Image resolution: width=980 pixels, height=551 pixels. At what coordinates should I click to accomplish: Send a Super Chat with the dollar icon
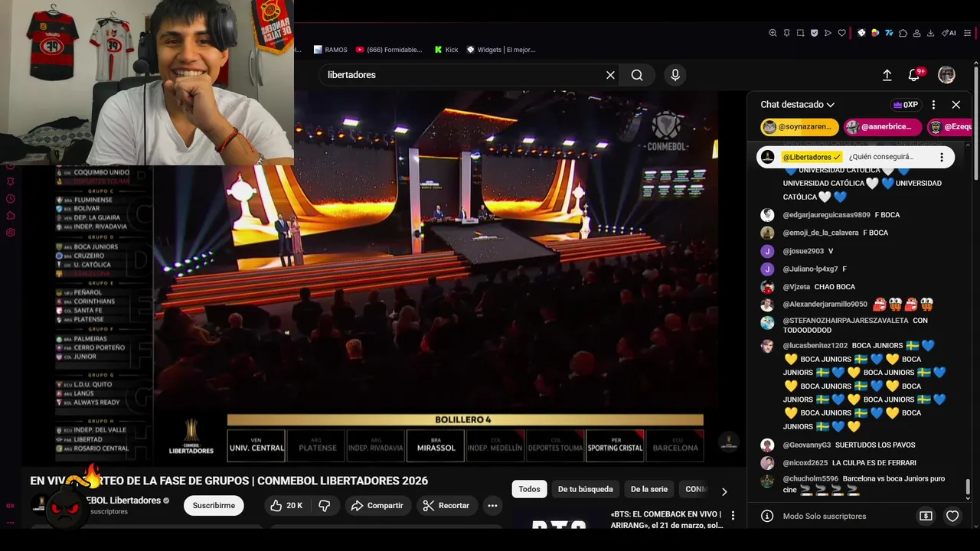(926, 517)
